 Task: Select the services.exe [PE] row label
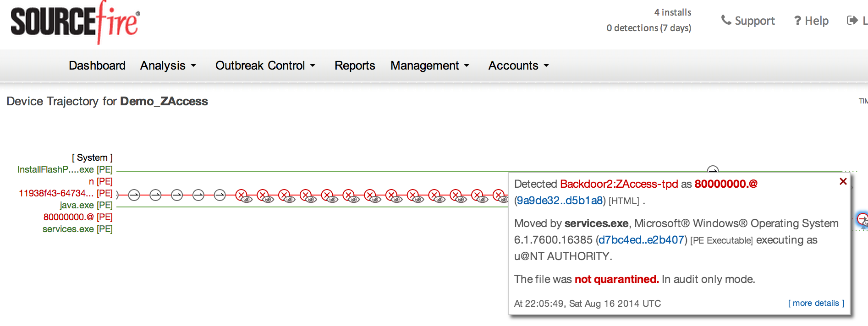click(77, 229)
